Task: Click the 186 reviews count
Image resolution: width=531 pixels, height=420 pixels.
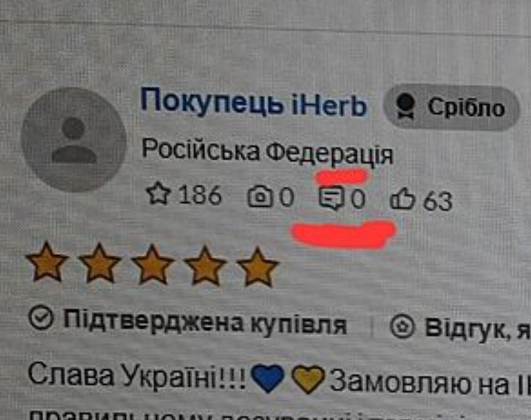Action: click(200, 195)
